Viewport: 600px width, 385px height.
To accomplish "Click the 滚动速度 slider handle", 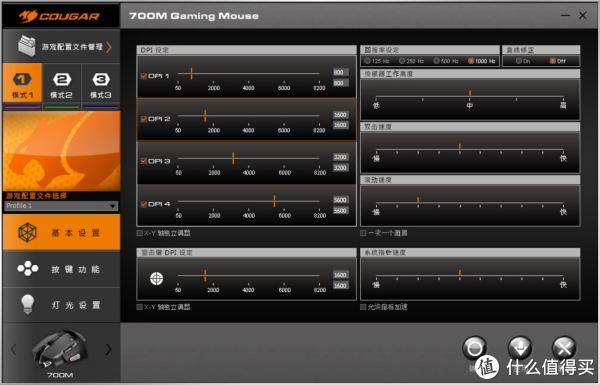I will 418,200.
